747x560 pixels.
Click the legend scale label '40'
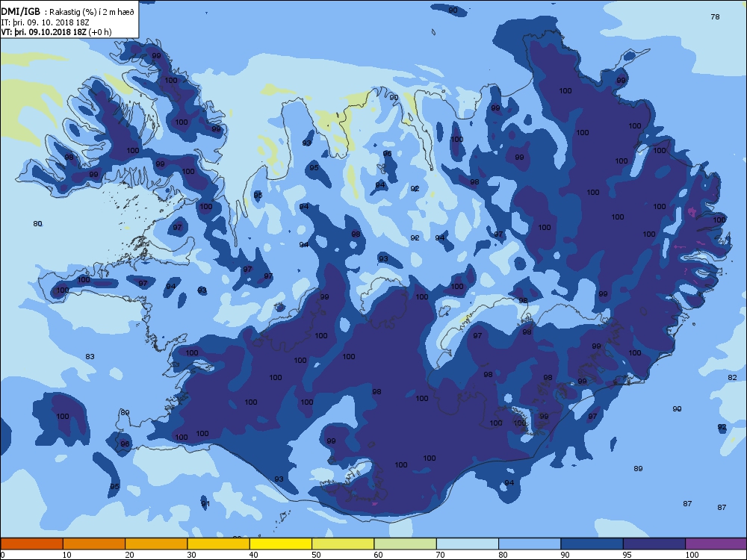[x=253, y=555]
